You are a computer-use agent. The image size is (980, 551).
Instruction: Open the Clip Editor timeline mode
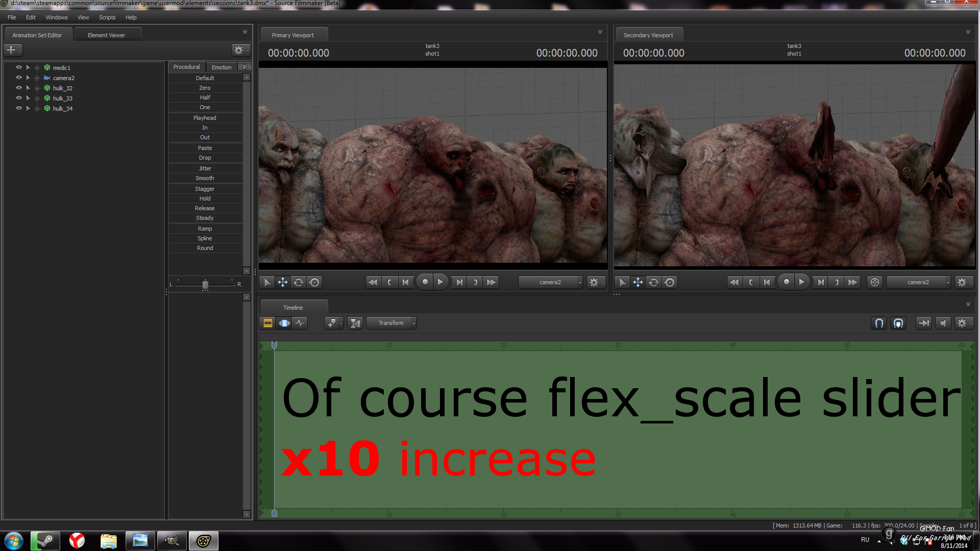(x=267, y=323)
